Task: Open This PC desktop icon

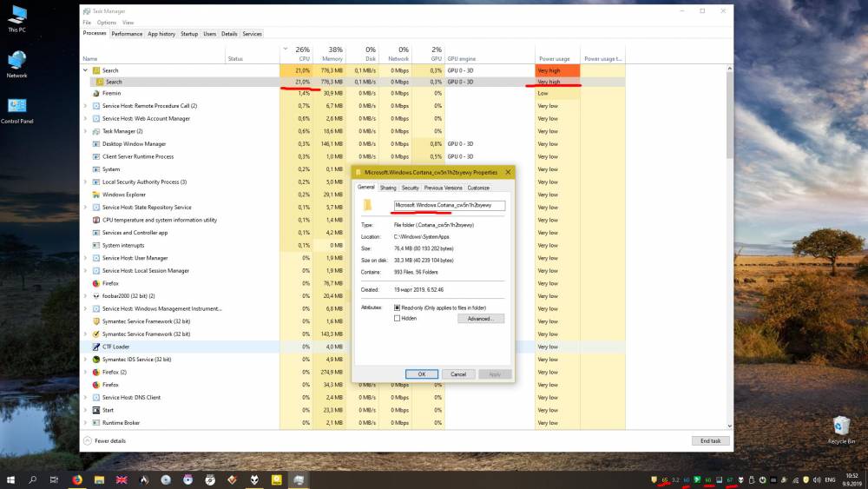Action: 17,19
